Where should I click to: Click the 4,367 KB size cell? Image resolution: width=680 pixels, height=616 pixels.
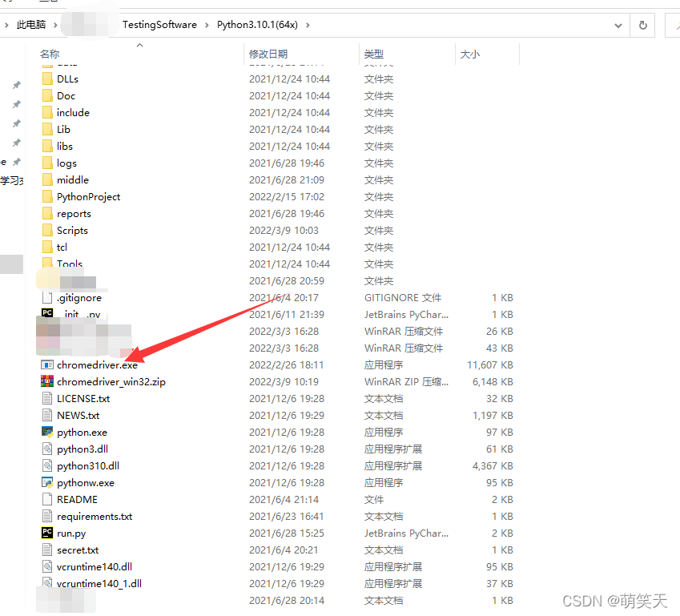pos(493,466)
